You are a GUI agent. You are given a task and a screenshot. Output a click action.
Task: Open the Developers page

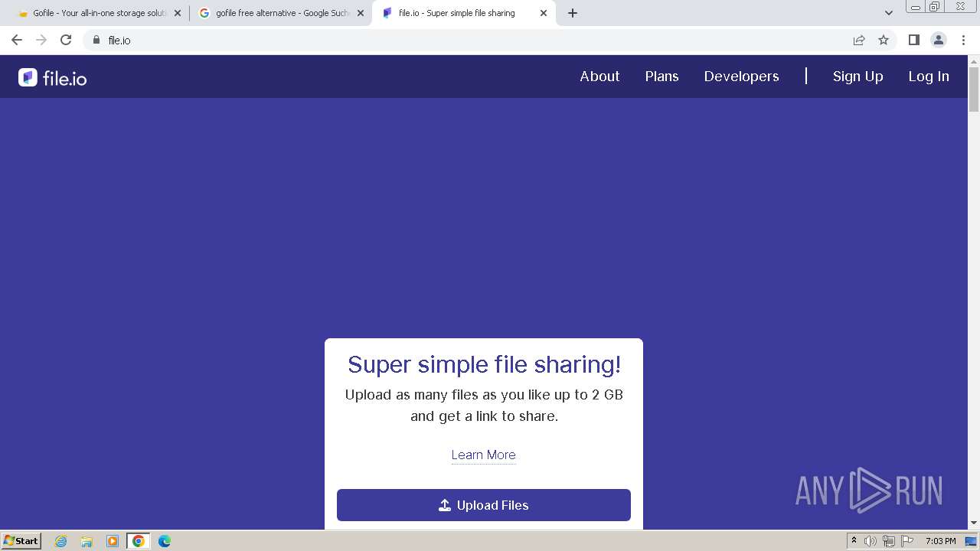[x=741, y=77]
